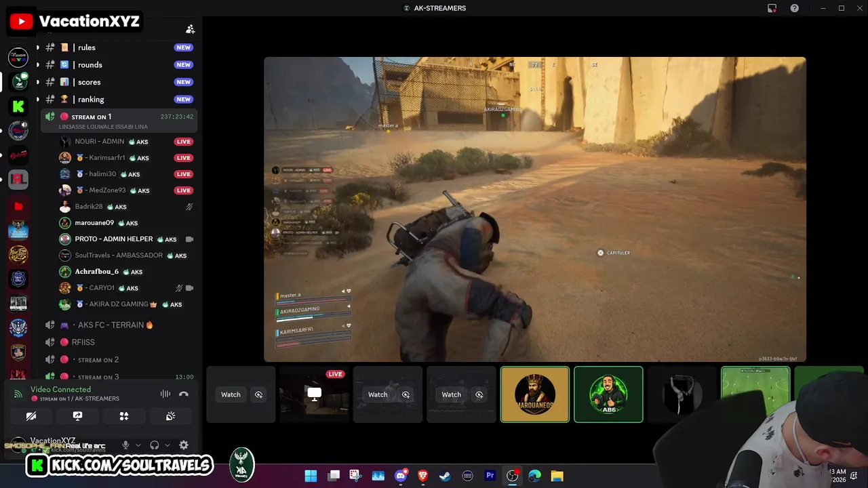Open the rounds text channel
868x488 pixels.
(119, 64)
